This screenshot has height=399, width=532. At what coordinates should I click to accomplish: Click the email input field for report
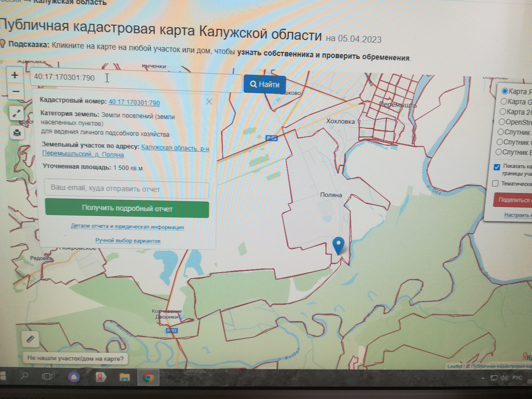126,189
